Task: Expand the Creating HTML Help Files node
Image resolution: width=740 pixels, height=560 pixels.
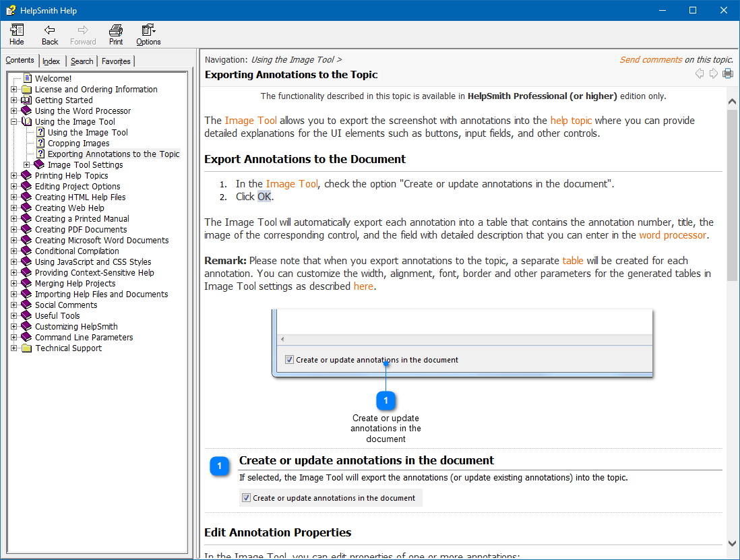Action: pyautogui.click(x=13, y=197)
